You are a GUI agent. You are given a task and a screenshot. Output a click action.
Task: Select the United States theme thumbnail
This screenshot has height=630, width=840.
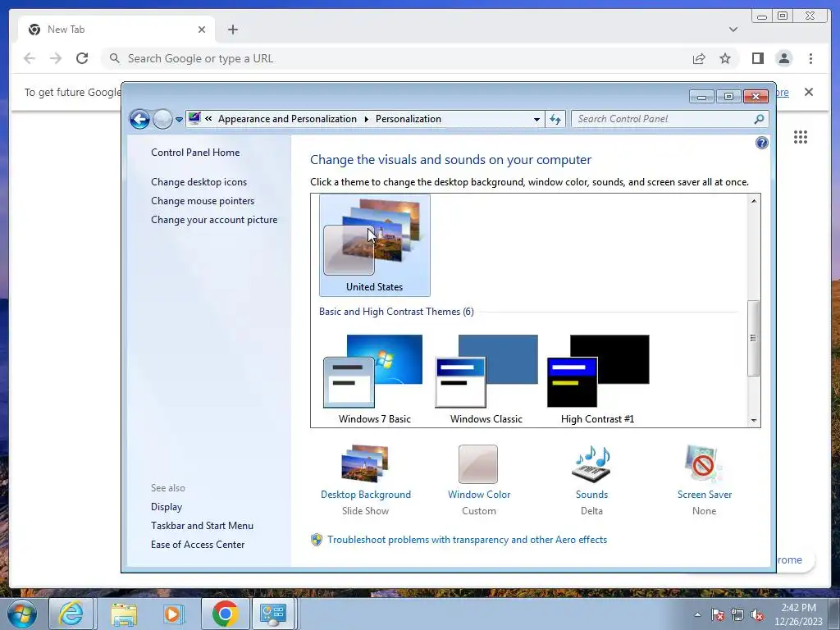coord(374,244)
